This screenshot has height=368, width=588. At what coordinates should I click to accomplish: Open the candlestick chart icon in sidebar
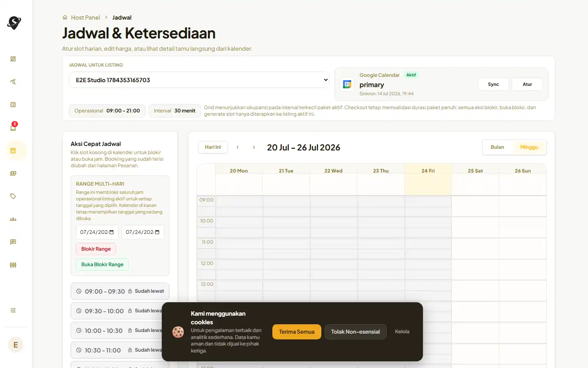pos(13,265)
